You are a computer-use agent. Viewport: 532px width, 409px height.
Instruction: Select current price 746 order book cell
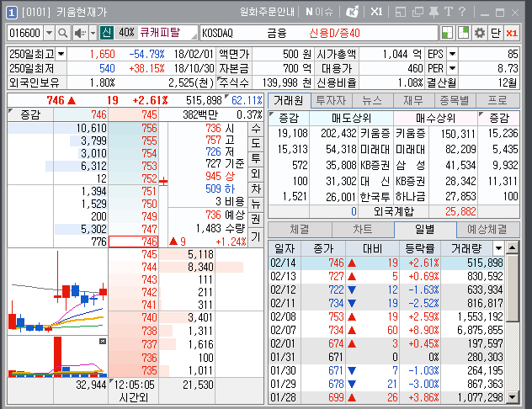(x=133, y=242)
